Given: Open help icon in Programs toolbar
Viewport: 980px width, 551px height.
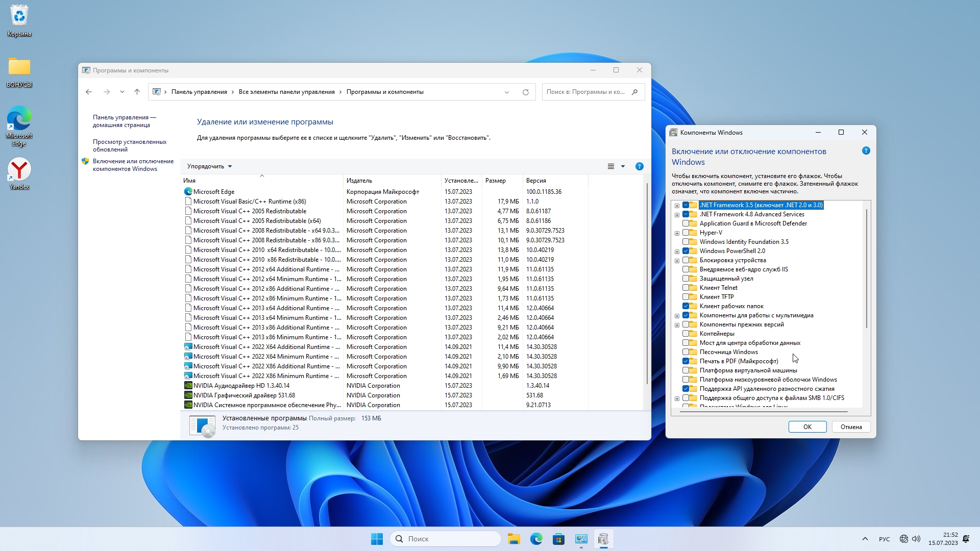Looking at the screenshot, I should pos(639,166).
